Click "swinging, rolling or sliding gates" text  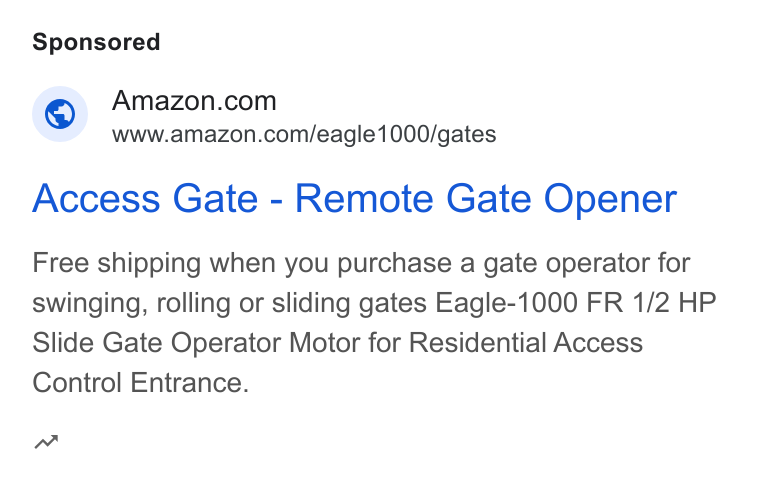(229, 304)
